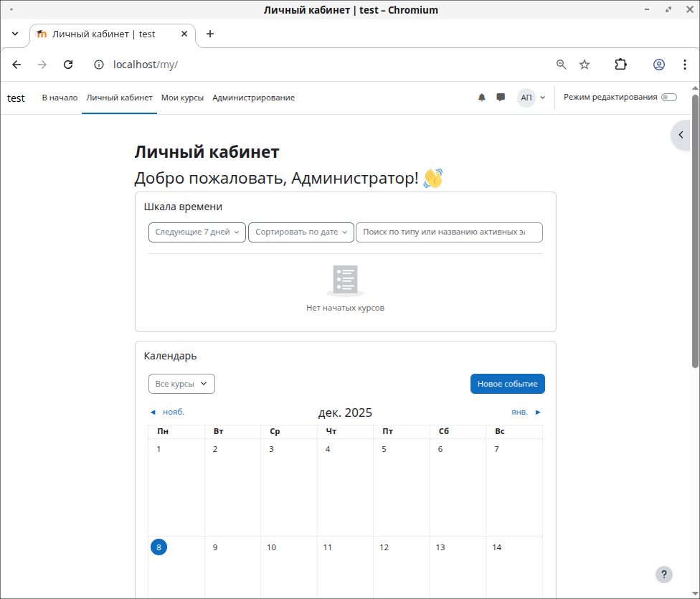Click the page's vertical scrollbar
The image size is (700, 599).
point(694,230)
